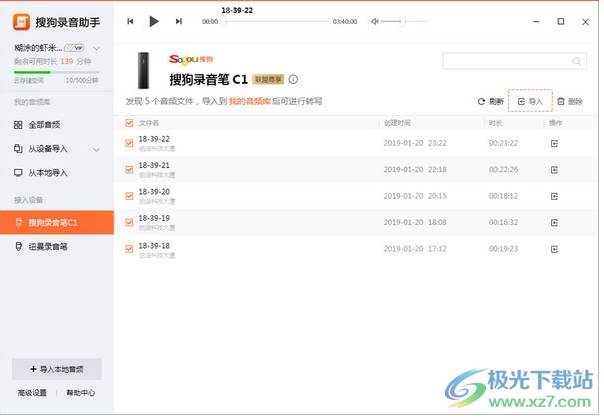Click the 联盟商家 badge
The width and height of the screenshot is (604, 418).
tap(268, 80)
